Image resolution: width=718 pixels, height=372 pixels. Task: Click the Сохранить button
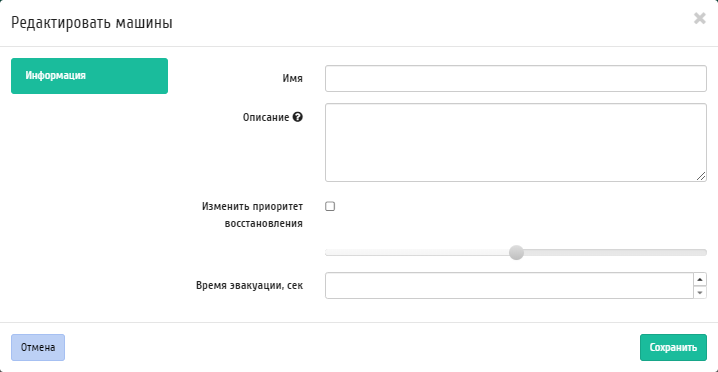[673, 347]
